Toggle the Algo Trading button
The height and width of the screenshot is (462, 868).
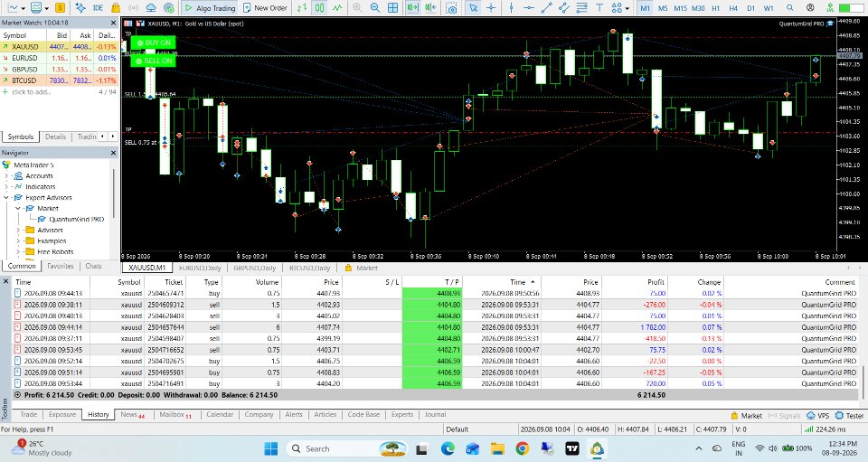210,8
